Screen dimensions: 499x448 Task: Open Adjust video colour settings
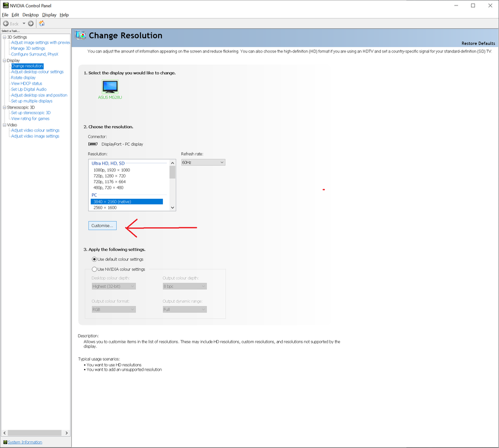pyautogui.click(x=35, y=130)
